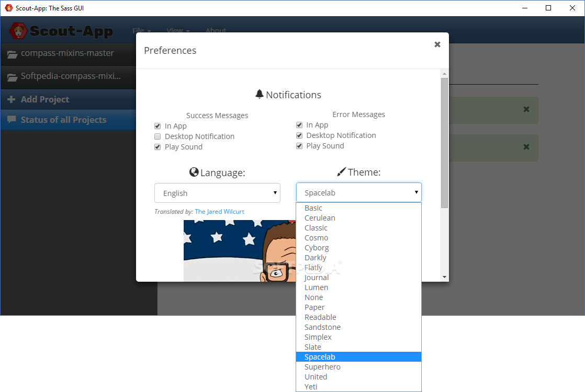Select the Yeti theme option

click(x=358, y=387)
